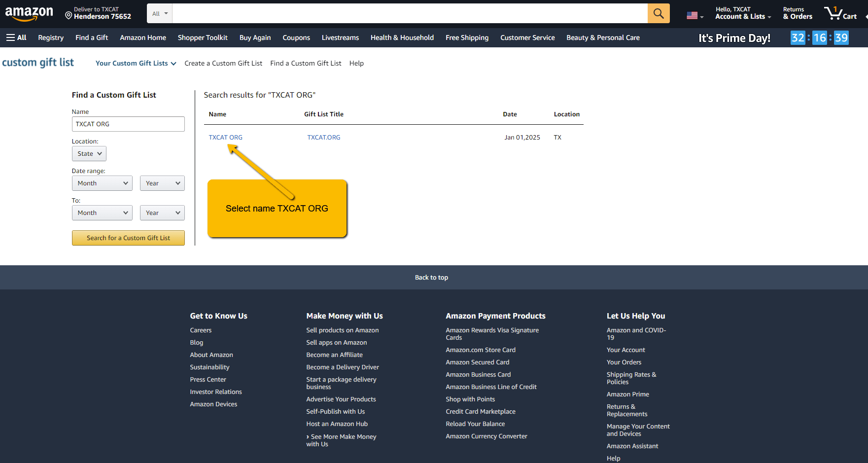Open Amazon Devices footer link

click(213, 404)
